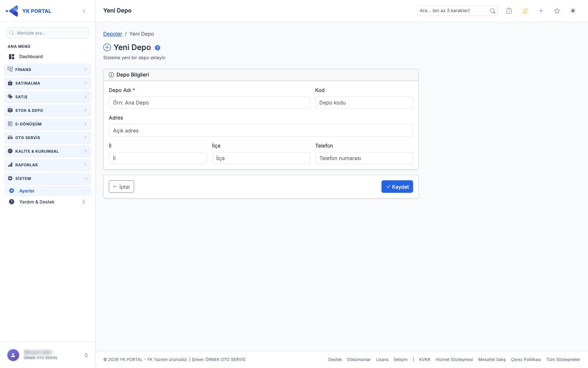
Task: Open the clipboard tasks icon
Action: pyautogui.click(x=509, y=11)
